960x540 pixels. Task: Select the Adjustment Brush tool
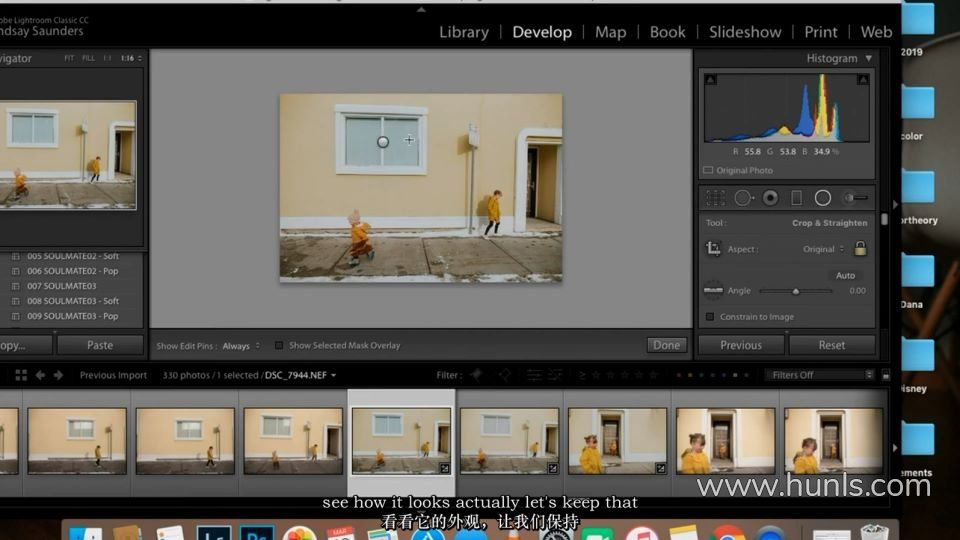tap(856, 198)
